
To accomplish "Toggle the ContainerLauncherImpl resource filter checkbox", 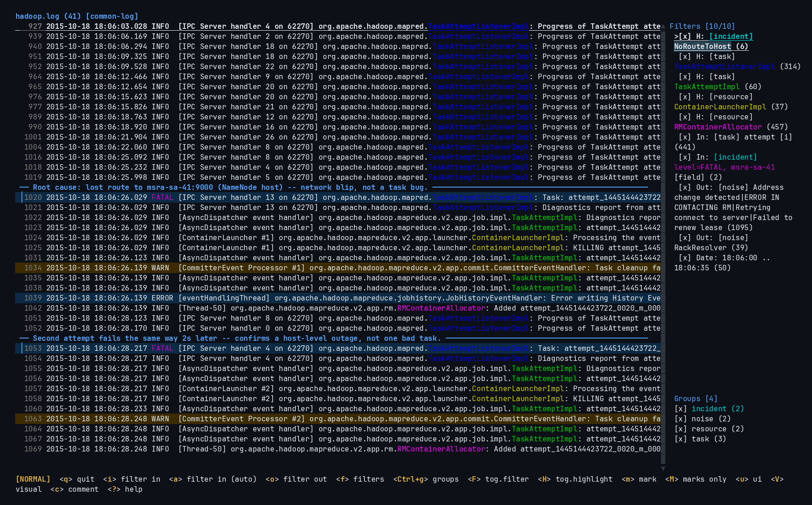I will (x=685, y=97).
